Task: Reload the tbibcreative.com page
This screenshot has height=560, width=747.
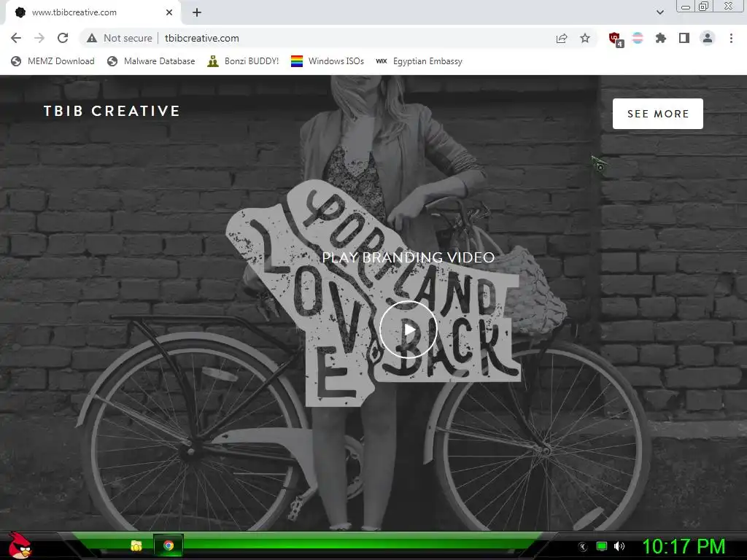Action: [x=63, y=38]
